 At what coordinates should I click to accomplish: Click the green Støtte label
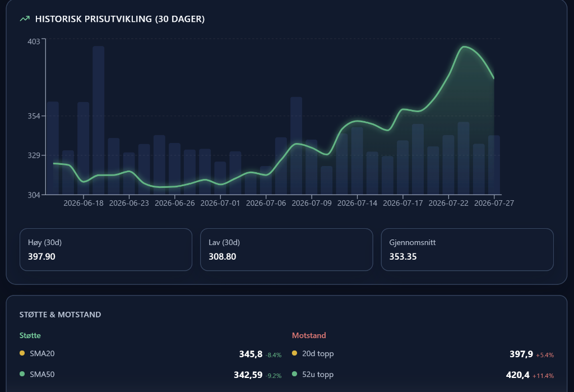tap(30, 335)
